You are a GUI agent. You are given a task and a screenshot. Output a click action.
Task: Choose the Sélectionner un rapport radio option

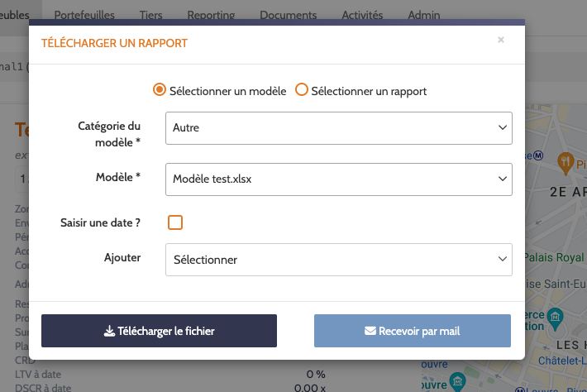click(x=302, y=90)
